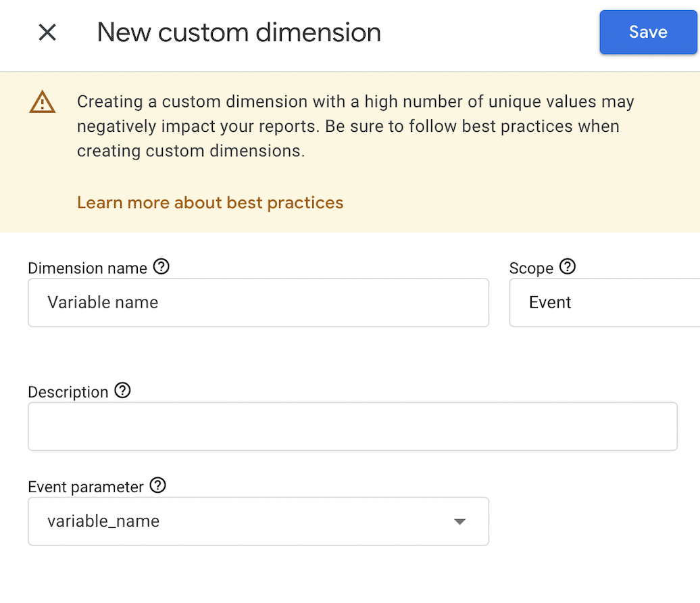Click the Description help icon
Screen dimensions: 700x603
tap(122, 391)
